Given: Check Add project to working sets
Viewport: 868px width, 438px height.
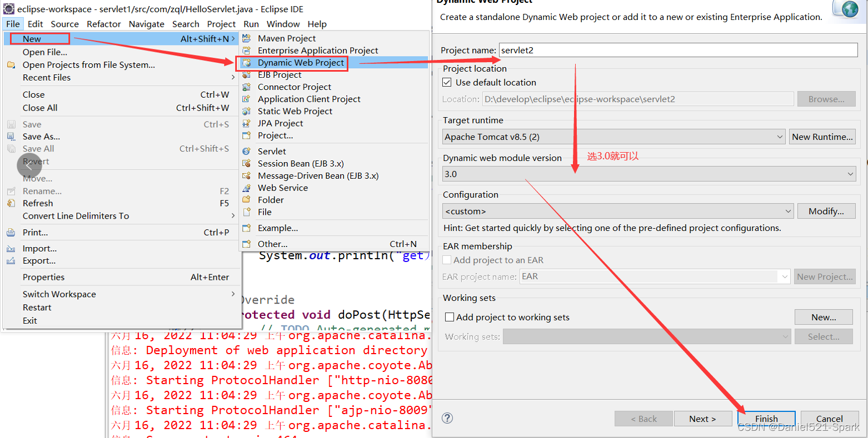Looking at the screenshot, I should 450,318.
